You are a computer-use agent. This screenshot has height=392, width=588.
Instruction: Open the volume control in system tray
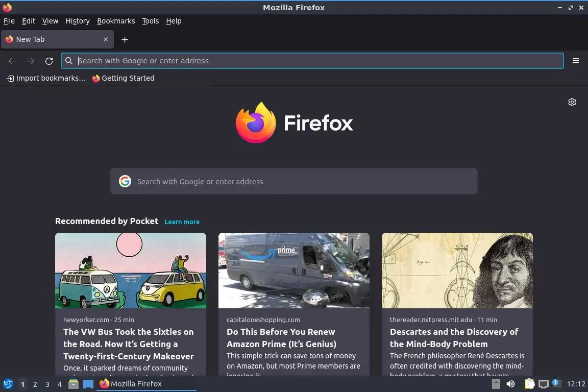point(510,384)
